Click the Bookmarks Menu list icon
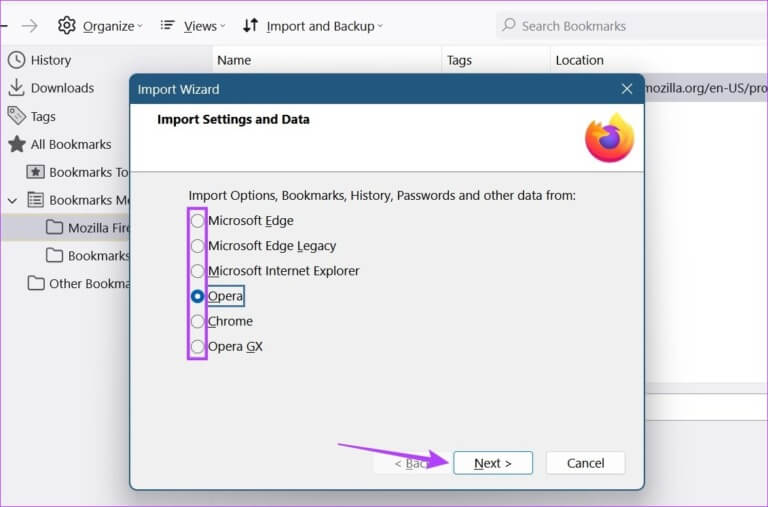Image resolution: width=768 pixels, height=507 pixels. pyautogui.click(x=35, y=200)
